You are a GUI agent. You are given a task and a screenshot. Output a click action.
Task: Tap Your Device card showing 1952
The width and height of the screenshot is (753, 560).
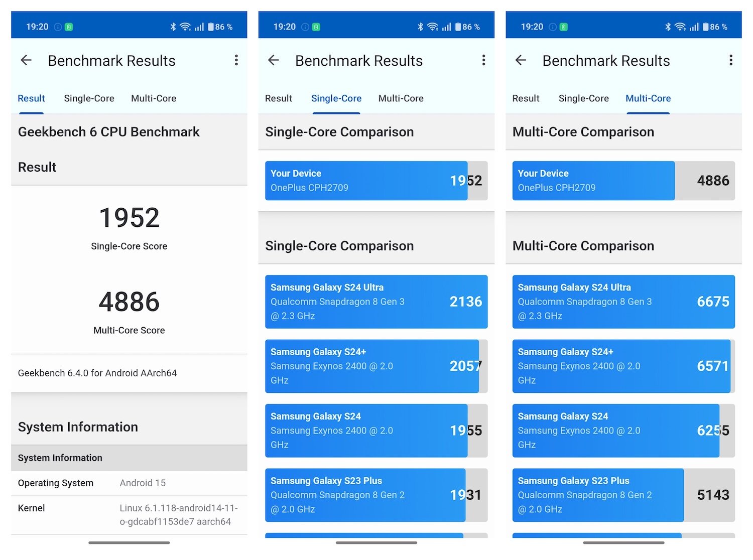pyautogui.click(x=376, y=181)
